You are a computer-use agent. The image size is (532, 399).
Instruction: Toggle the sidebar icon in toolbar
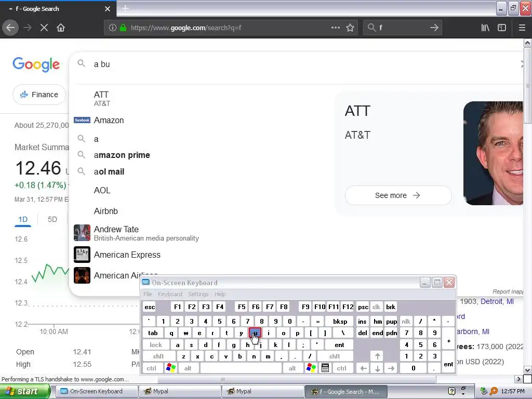(502, 28)
